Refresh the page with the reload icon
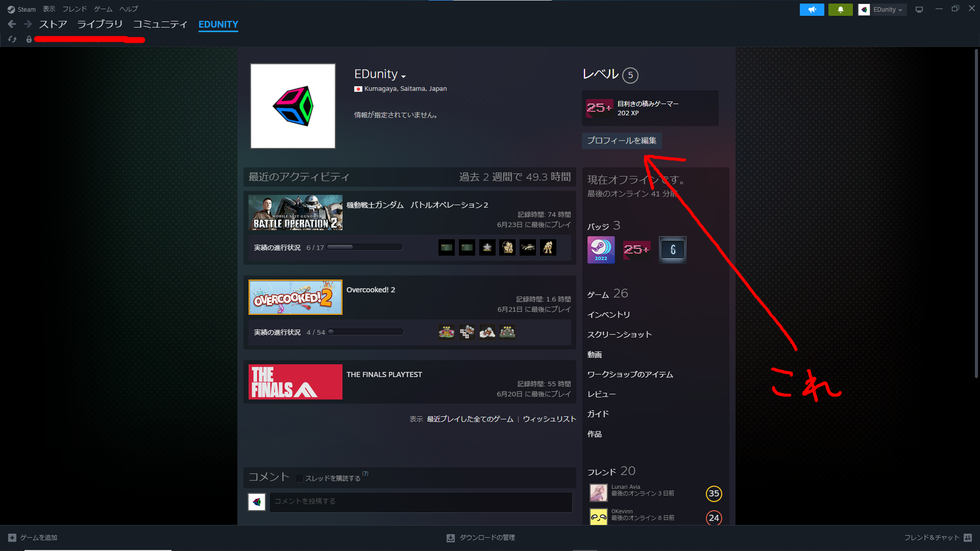 click(12, 39)
